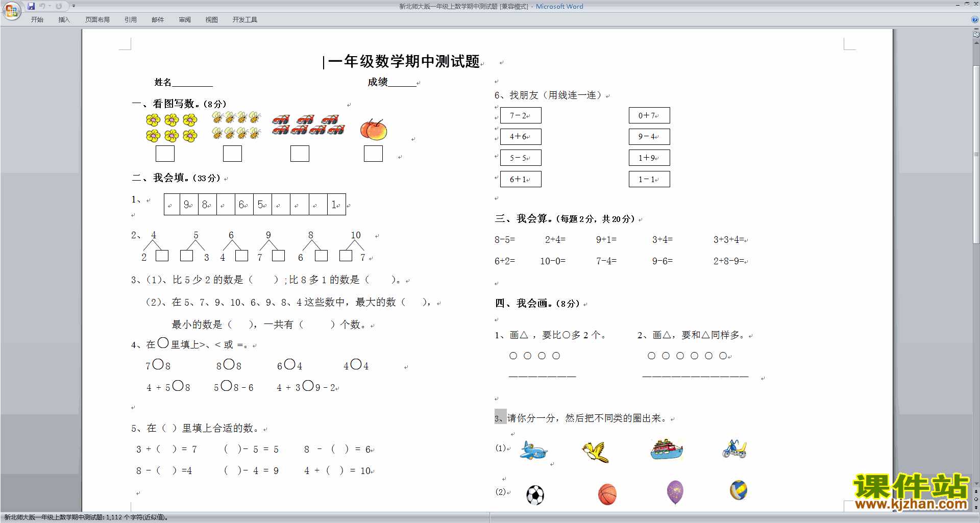Open Word Help via blue question mark

tap(975, 19)
